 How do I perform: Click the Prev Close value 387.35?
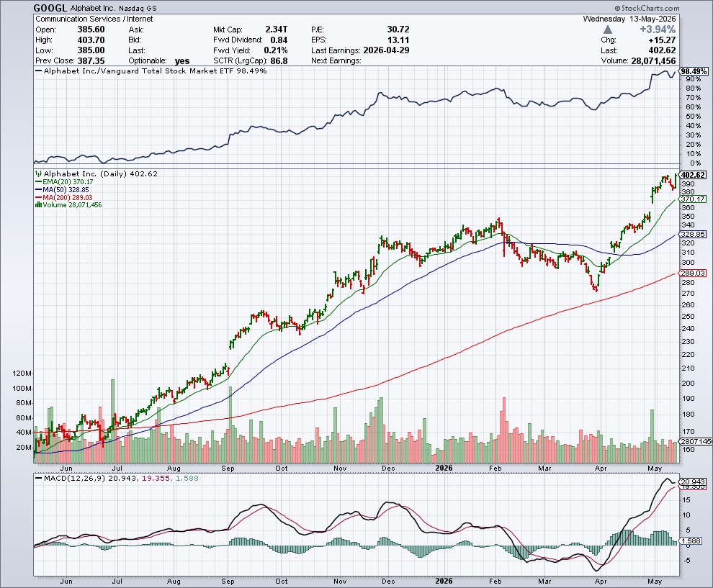click(91, 61)
